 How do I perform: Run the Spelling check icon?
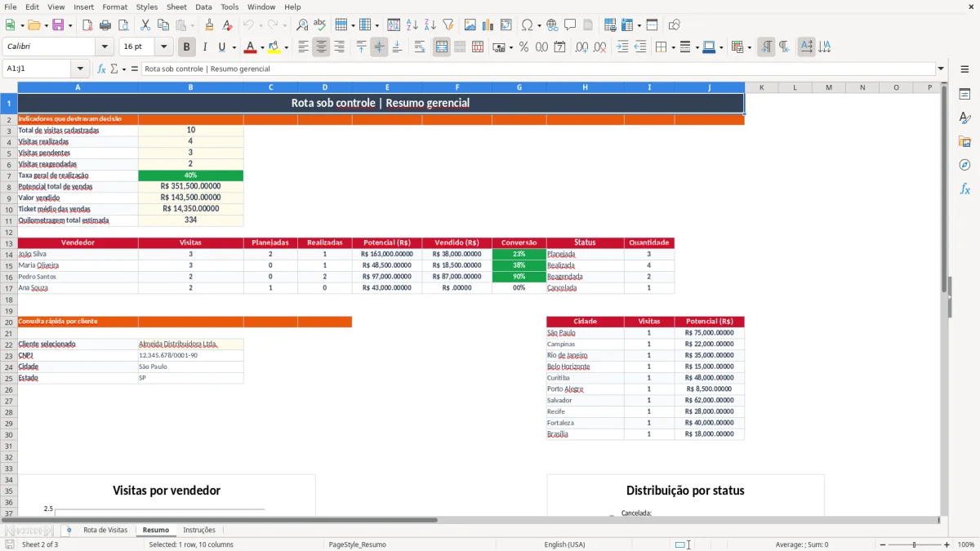pos(320,25)
